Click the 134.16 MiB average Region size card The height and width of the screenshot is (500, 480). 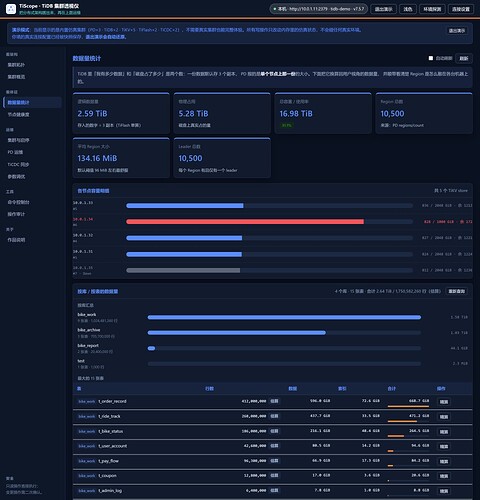(121, 158)
